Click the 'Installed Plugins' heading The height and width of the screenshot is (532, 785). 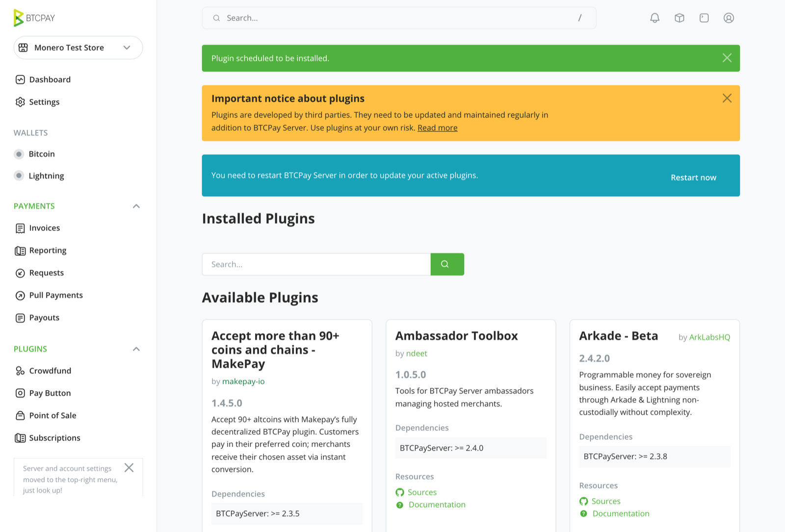tap(259, 219)
